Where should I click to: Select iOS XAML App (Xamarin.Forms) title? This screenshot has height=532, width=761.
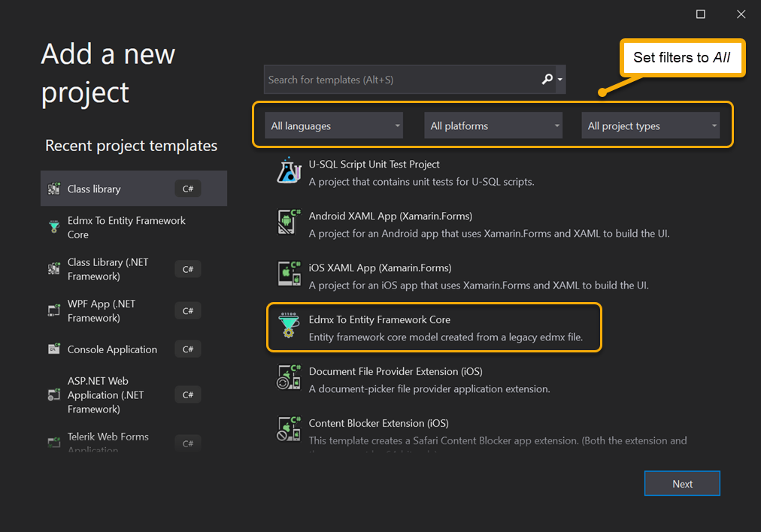380,268
